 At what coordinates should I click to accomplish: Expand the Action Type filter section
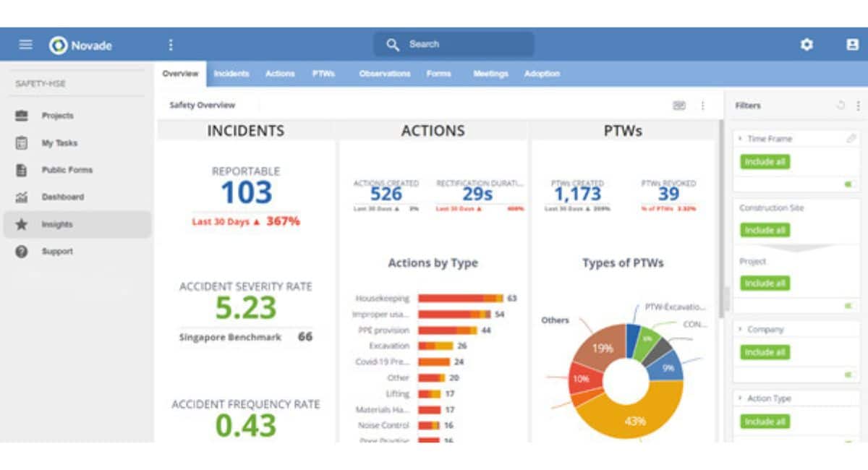[741, 398]
